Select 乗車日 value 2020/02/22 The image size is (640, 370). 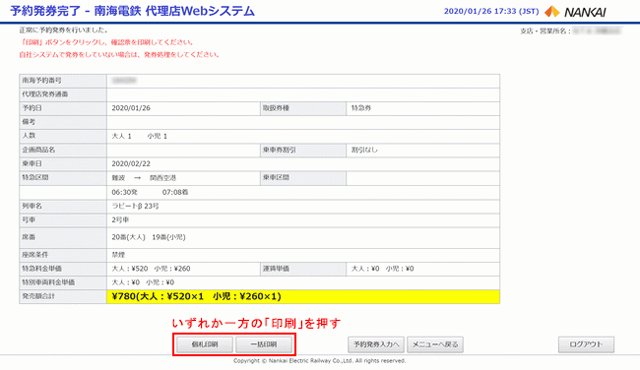[131, 164]
